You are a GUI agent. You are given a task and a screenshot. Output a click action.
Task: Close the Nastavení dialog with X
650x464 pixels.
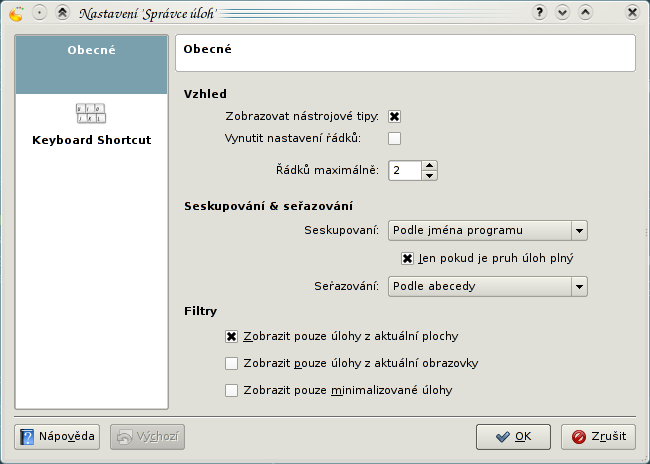pyautogui.click(x=632, y=12)
